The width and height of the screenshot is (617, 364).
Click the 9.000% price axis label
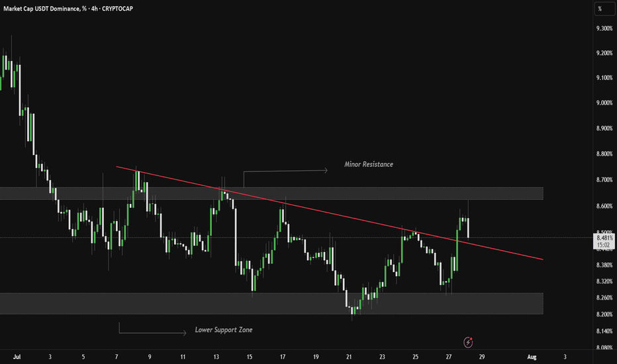604,103
